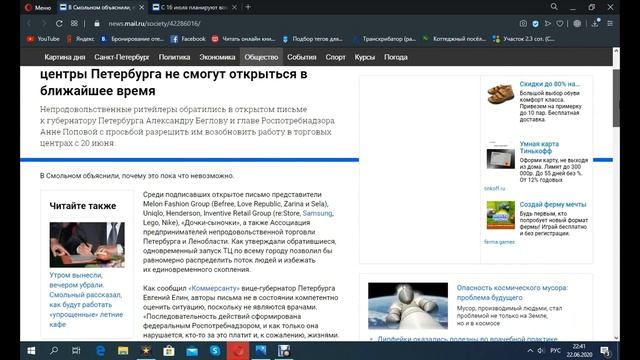Viewport: 640px width, 360px height.
Task: Open Microsoft Store from taskbar
Action: point(169,351)
